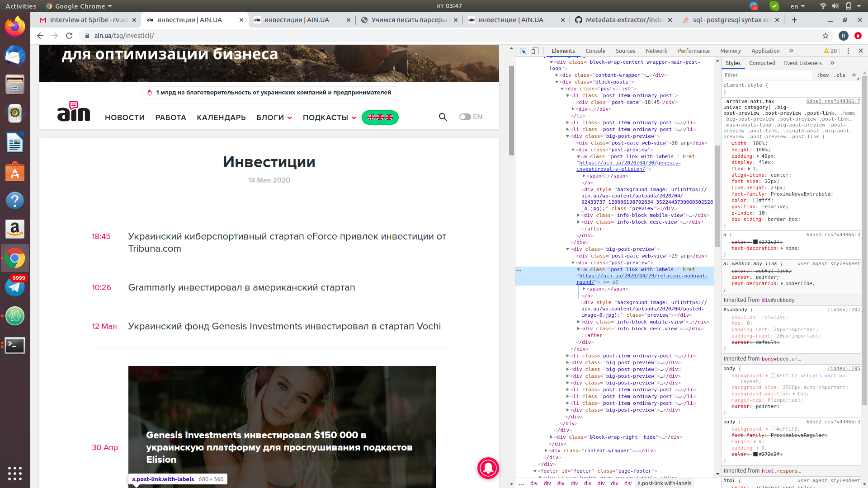Click body background #eff1f2 swatch at index:195
Screen dimensions: 868x488
(773, 376)
